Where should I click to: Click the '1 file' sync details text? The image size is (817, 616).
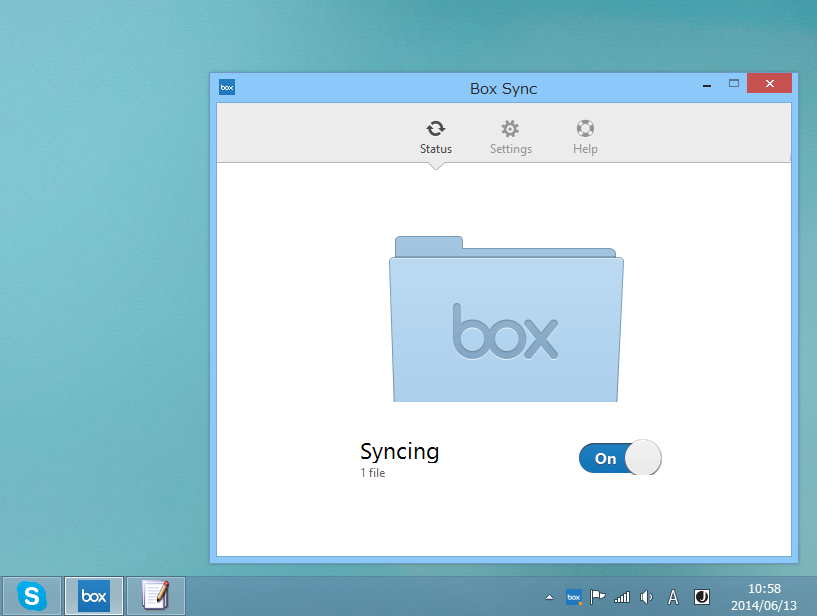coord(371,473)
